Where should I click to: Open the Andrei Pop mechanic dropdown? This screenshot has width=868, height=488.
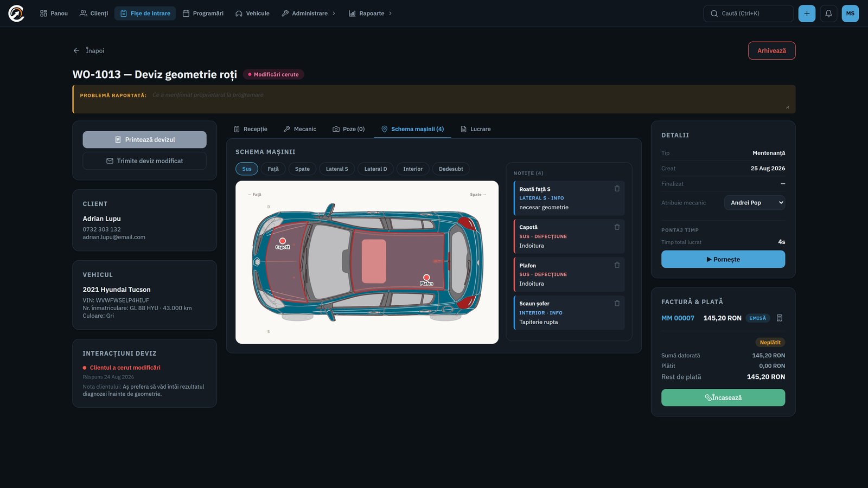pyautogui.click(x=755, y=203)
